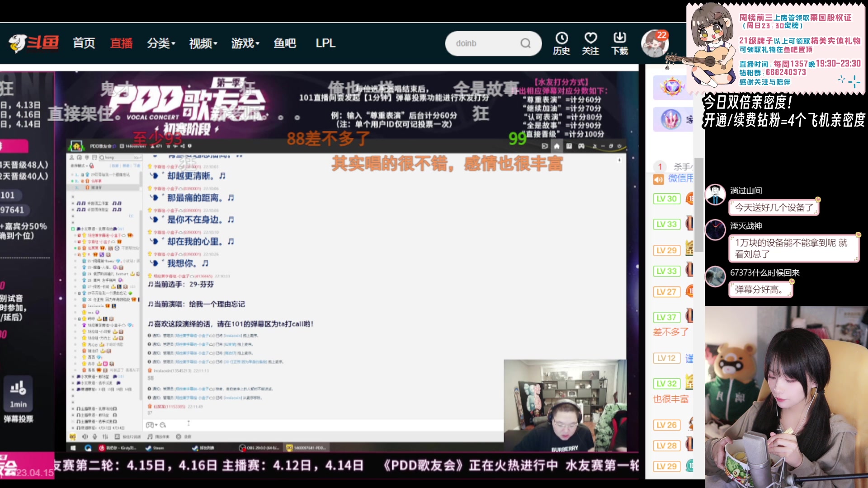Click the diamond fan badge icon

tap(672, 86)
